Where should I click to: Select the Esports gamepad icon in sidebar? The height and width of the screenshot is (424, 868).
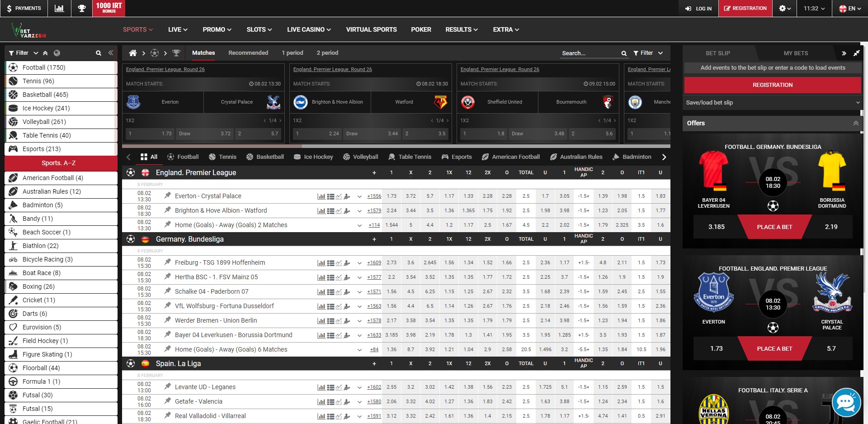(x=14, y=149)
